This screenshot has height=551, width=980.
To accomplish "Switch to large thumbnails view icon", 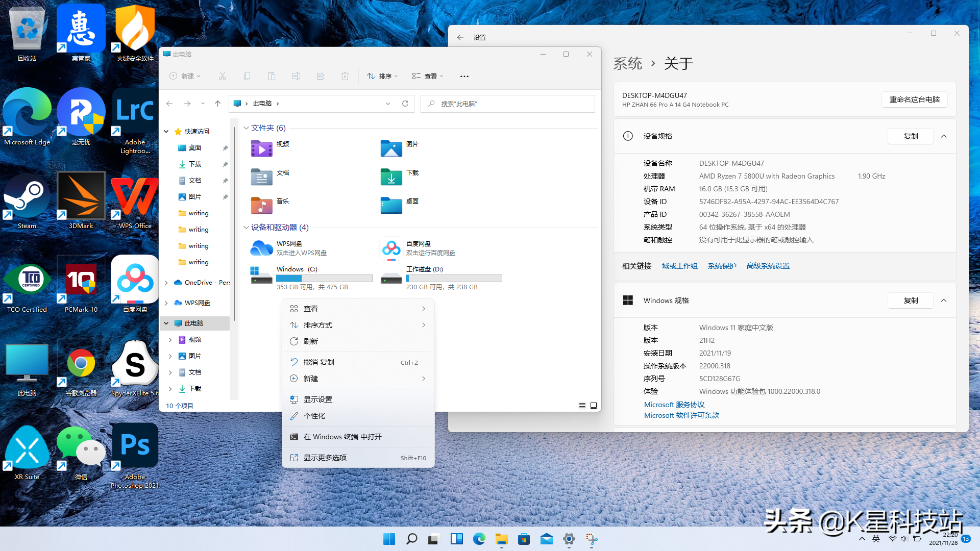I will (x=594, y=406).
